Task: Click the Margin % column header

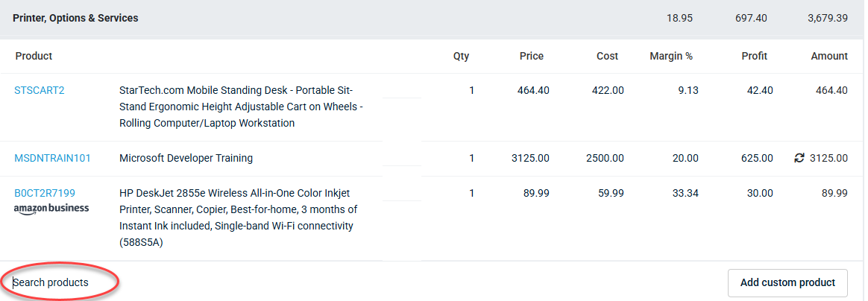Action: [671, 56]
